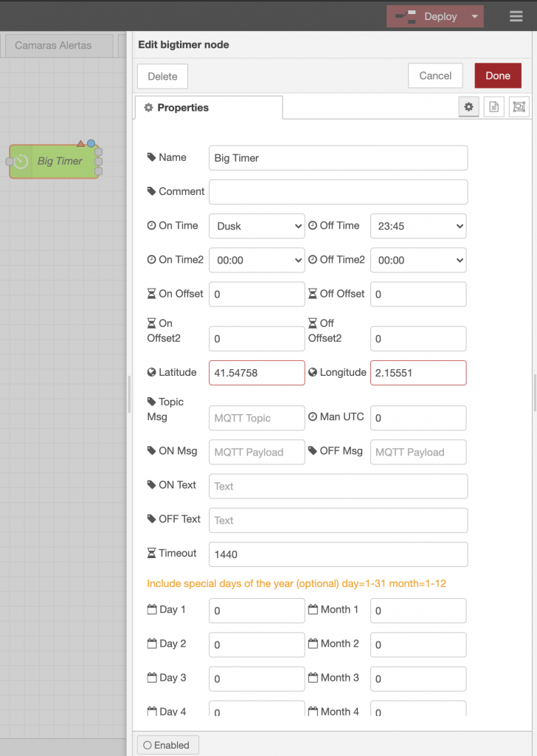Click the Off Offset2 input field
The height and width of the screenshot is (756, 537).
(418, 339)
